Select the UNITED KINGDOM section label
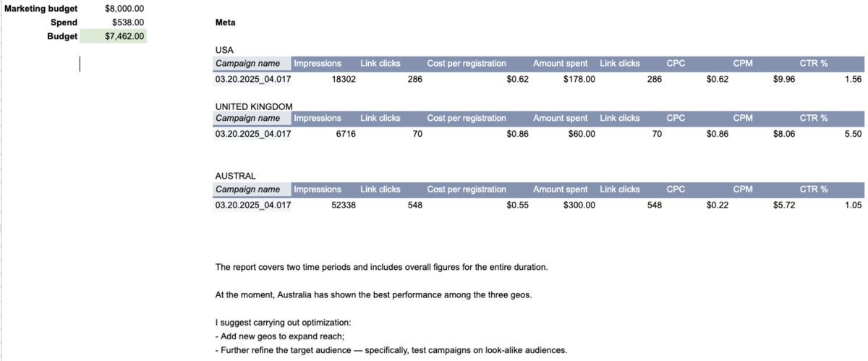 point(254,106)
